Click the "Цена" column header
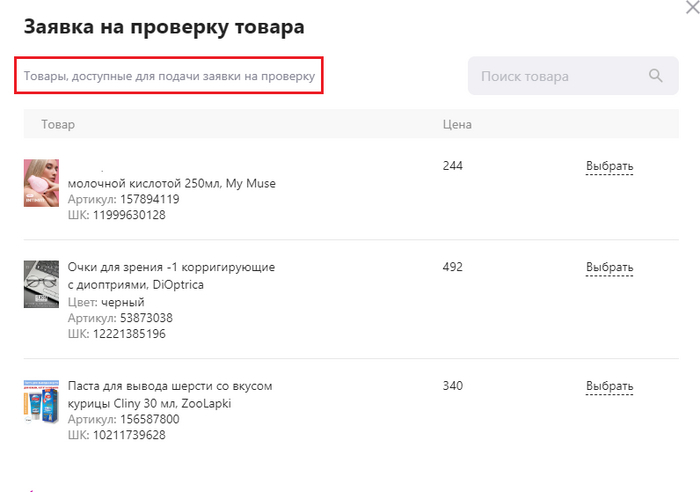Image resolution: width=700 pixels, height=492 pixels. [457, 125]
